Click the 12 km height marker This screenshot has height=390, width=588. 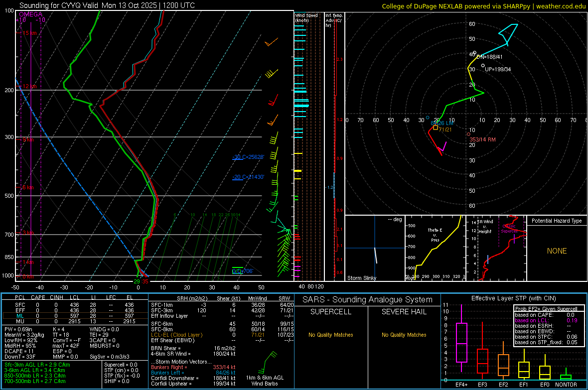coord(29,86)
